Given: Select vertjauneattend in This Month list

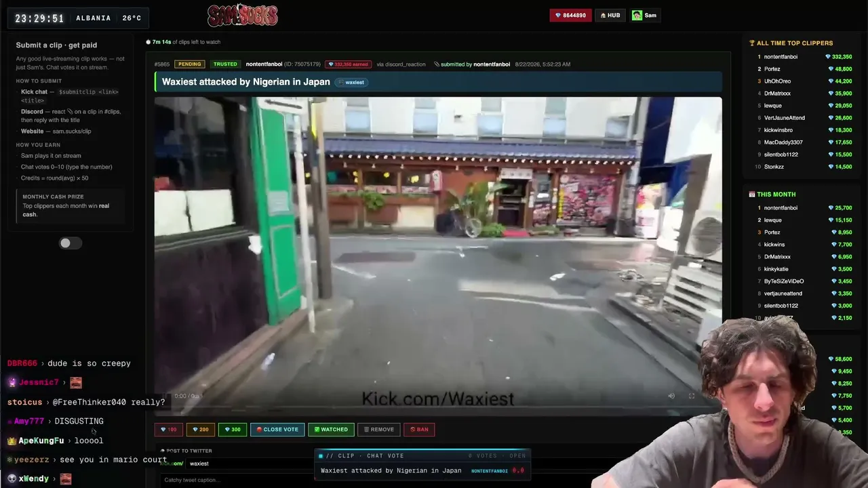Looking at the screenshot, I should pyautogui.click(x=783, y=293).
